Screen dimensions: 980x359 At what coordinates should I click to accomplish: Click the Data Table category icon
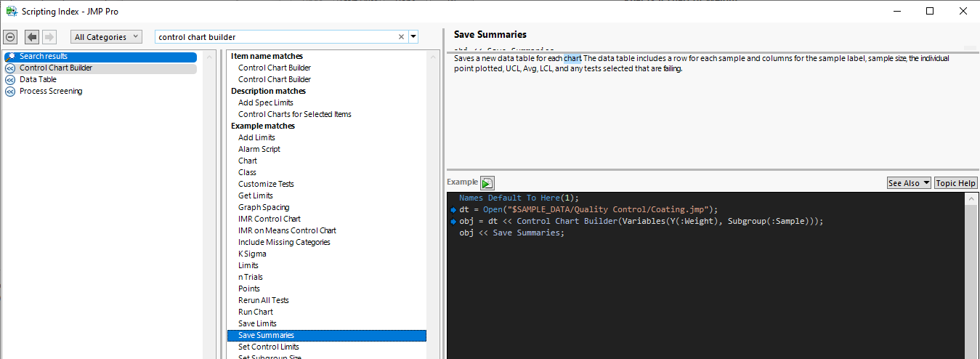pos(10,80)
